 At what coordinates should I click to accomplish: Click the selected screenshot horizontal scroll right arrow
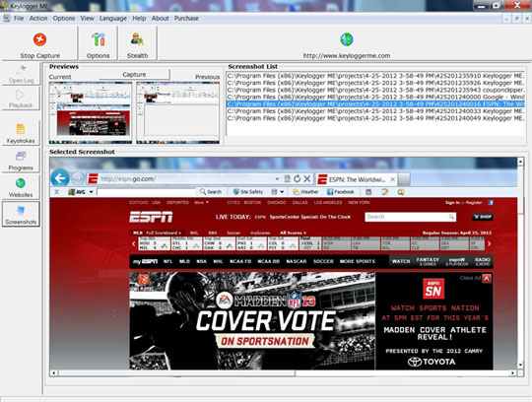[513, 373]
